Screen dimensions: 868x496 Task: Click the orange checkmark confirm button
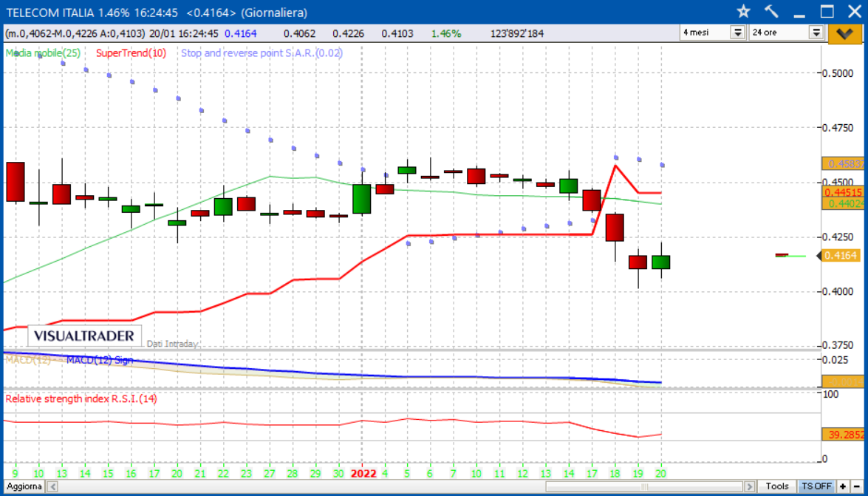pos(845,33)
